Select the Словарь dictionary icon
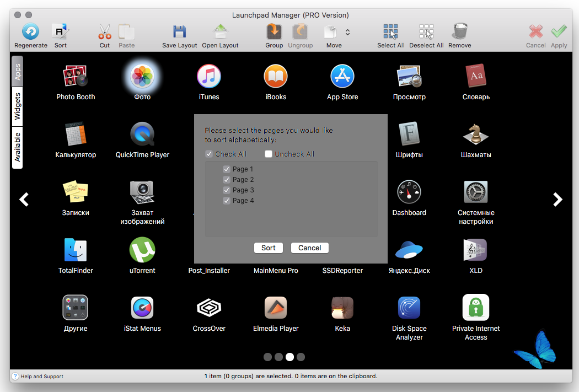 476,76
